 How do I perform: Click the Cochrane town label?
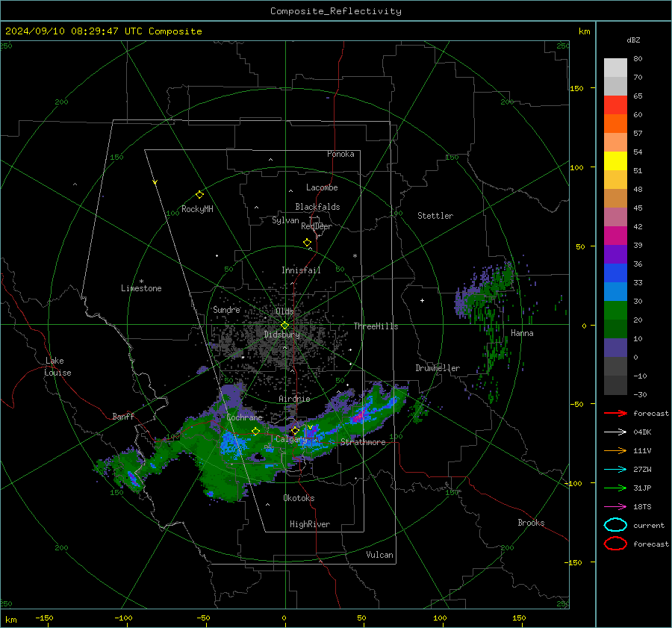pos(244,417)
